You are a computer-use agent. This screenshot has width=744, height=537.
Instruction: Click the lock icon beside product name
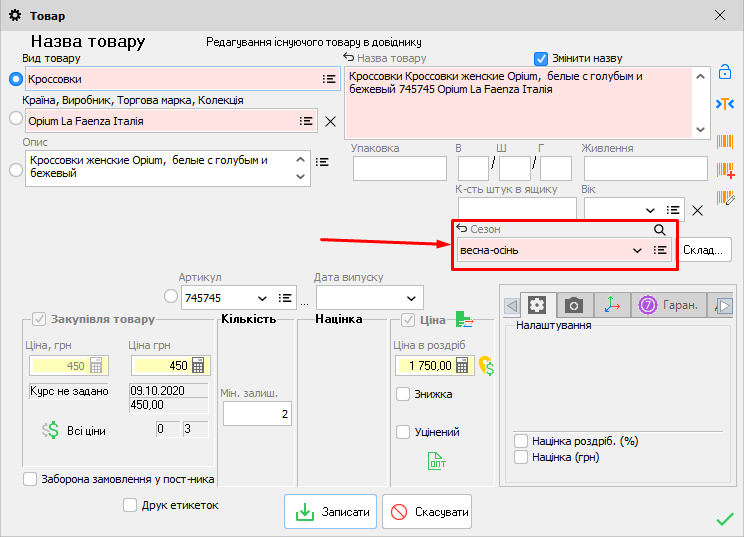(726, 73)
